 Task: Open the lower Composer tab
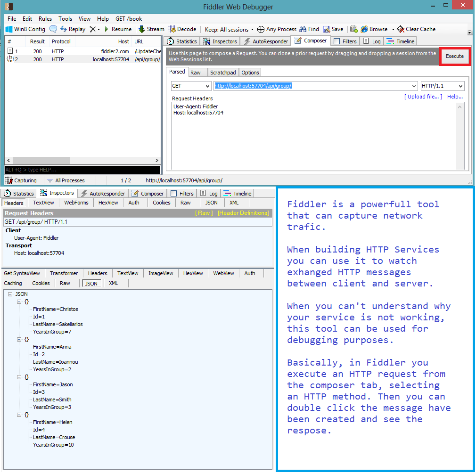pos(148,194)
